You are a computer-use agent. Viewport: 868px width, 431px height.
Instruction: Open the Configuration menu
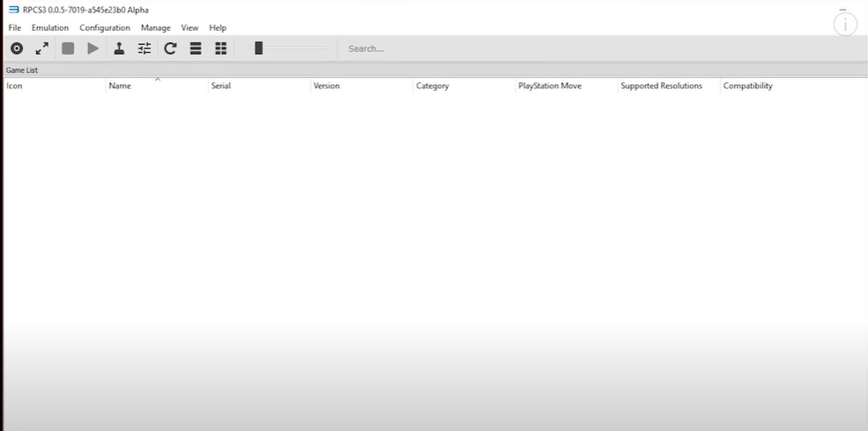pos(105,27)
